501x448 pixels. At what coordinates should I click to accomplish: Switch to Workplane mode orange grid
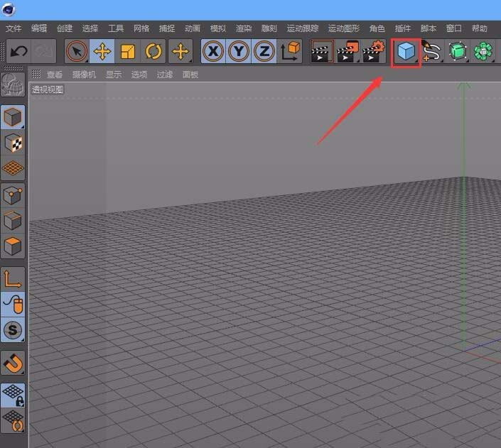[13, 168]
